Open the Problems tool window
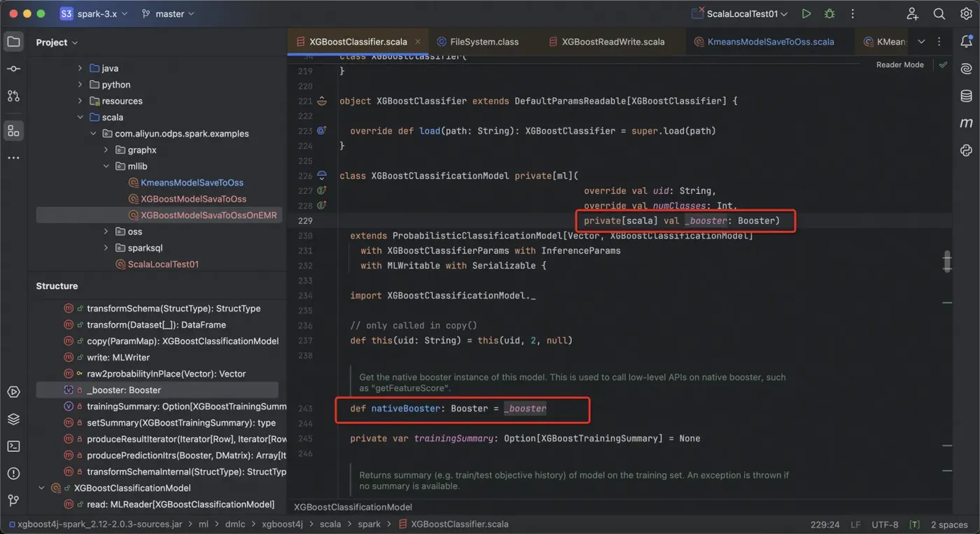Image resolution: width=980 pixels, height=534 pixels. (13, 473)
